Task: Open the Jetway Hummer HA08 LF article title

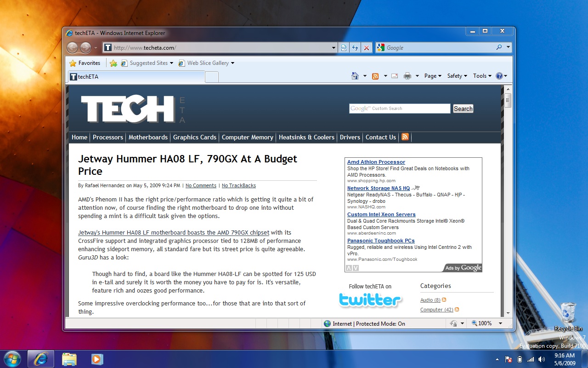Action: 187,165
